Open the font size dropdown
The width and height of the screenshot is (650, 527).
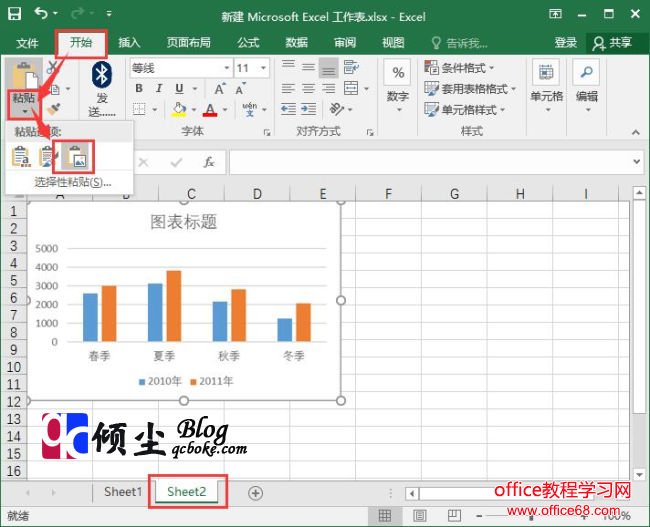[x=263, y=68]
